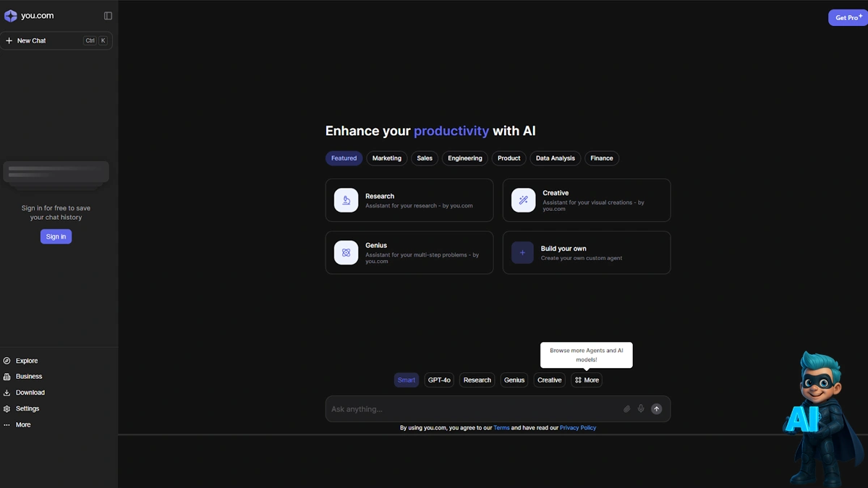Collapse the sidebar panel icon
This screenshot has height=488, width=868.
coord(108,16)
